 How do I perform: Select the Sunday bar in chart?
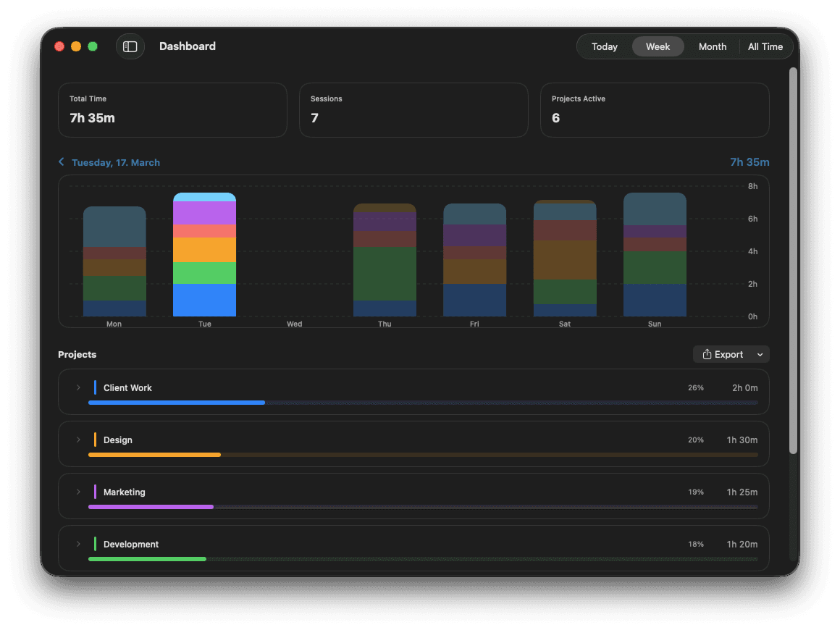[655, 254]
